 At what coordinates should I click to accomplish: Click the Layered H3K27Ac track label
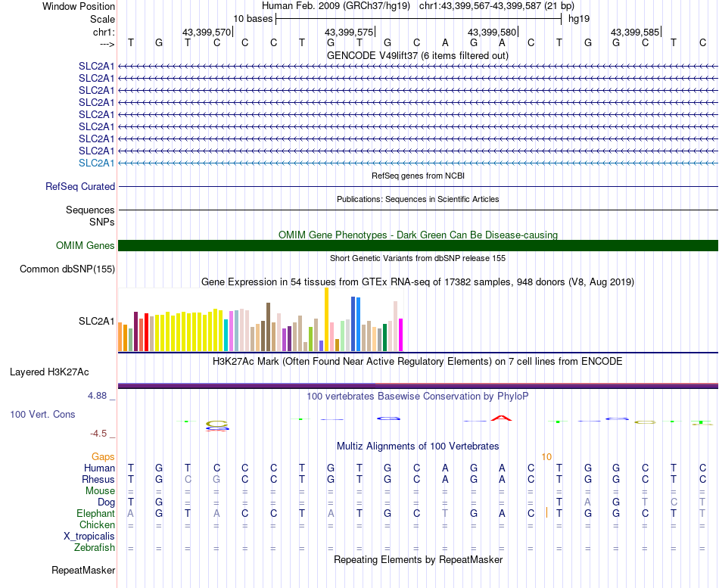coord(49,372)
